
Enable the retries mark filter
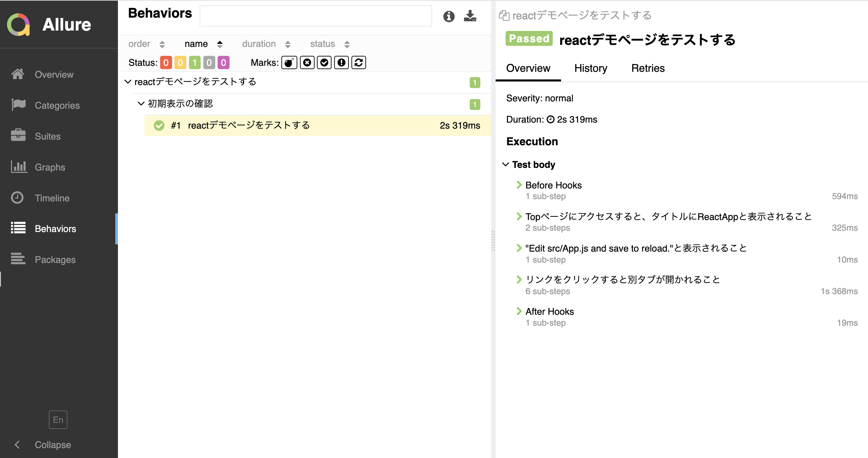358,62
